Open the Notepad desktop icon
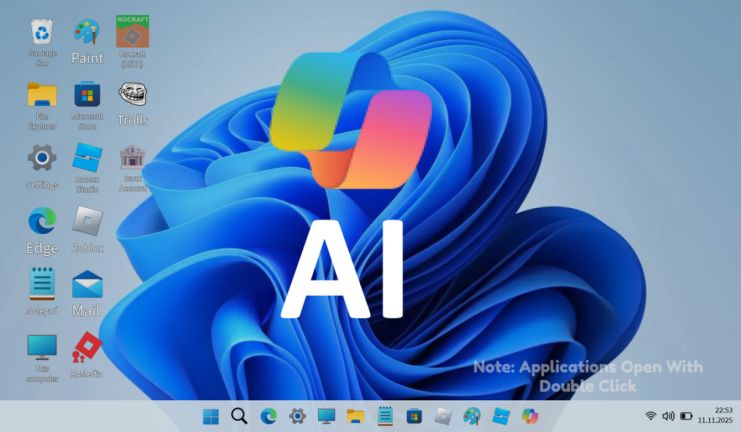Viewport: 741px width, 432px height. pos(42,284)
